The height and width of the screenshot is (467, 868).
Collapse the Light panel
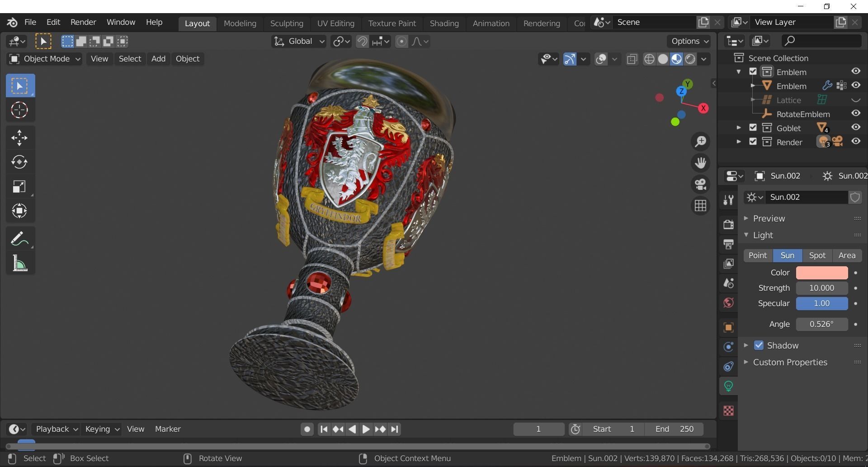[746, 235]
